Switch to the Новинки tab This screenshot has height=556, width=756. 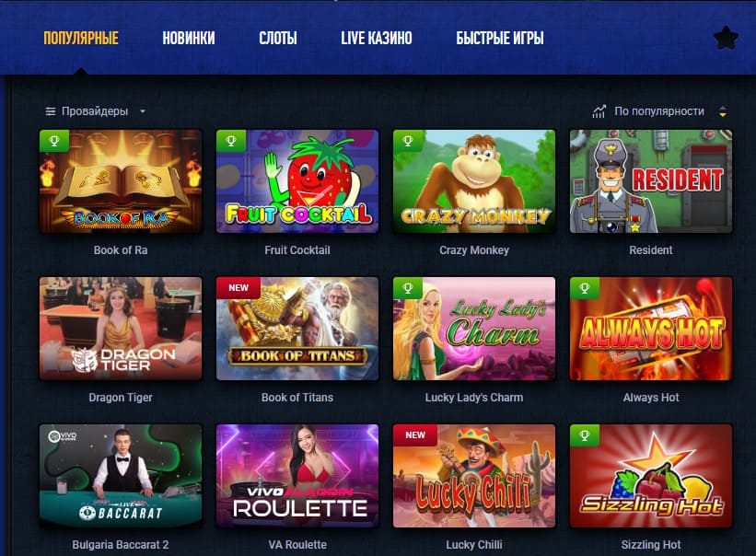189,38
